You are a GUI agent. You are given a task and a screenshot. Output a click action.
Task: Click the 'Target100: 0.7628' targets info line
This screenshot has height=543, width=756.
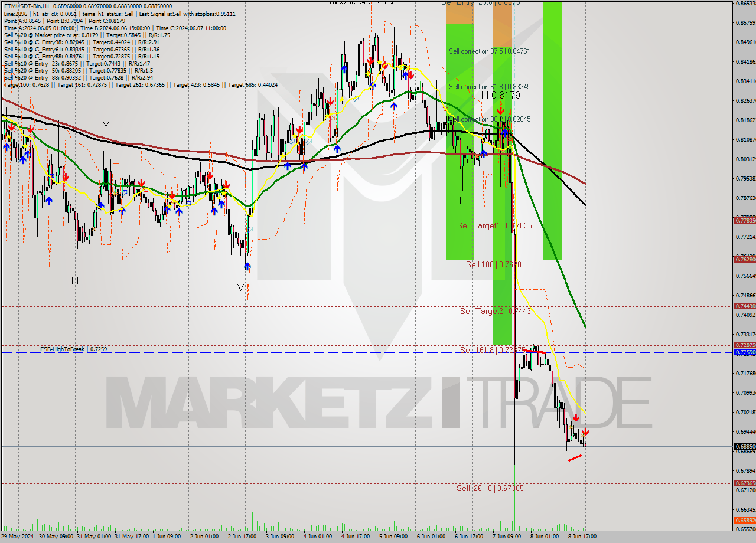pos(141,84)
